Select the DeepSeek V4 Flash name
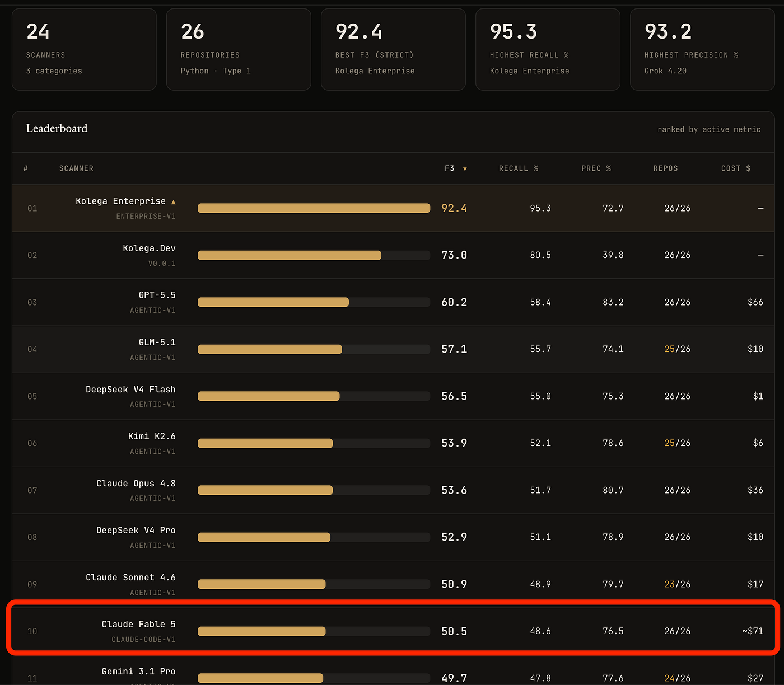 130,389
